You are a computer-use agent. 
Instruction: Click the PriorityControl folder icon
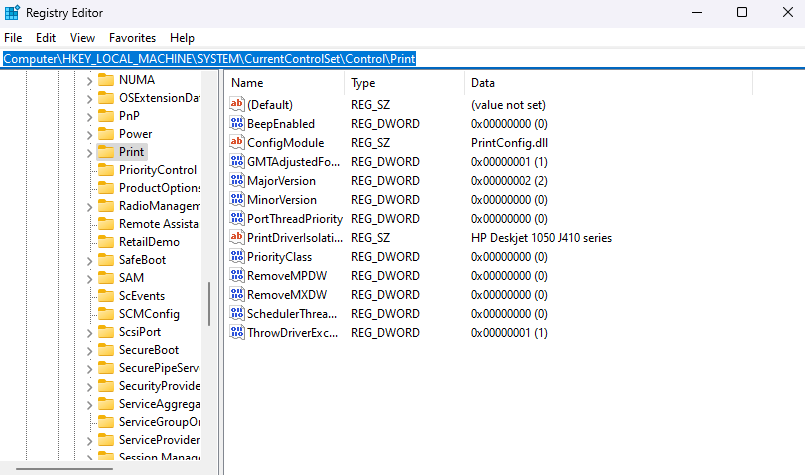(106, 169)
